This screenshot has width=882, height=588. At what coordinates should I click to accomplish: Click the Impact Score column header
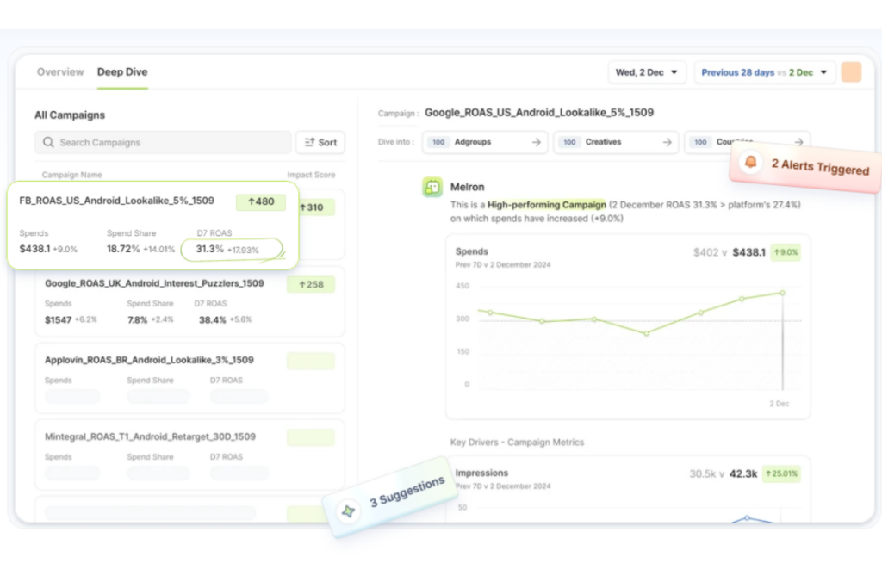click(311, 175)
